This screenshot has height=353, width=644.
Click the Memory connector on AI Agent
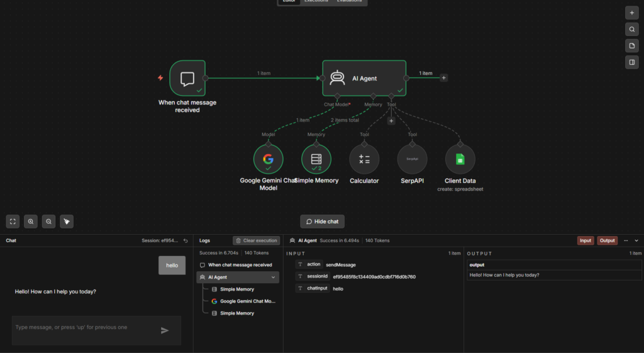[373, 96]
